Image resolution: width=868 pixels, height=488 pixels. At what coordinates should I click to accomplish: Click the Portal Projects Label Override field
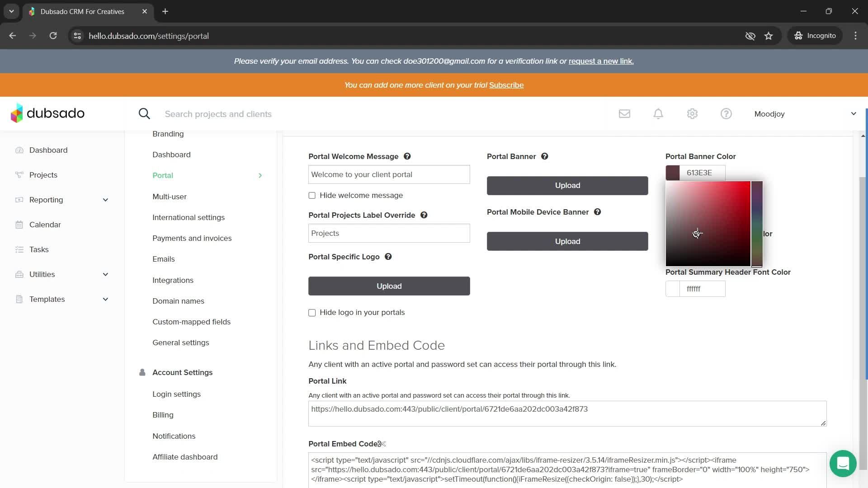(389, 233)
